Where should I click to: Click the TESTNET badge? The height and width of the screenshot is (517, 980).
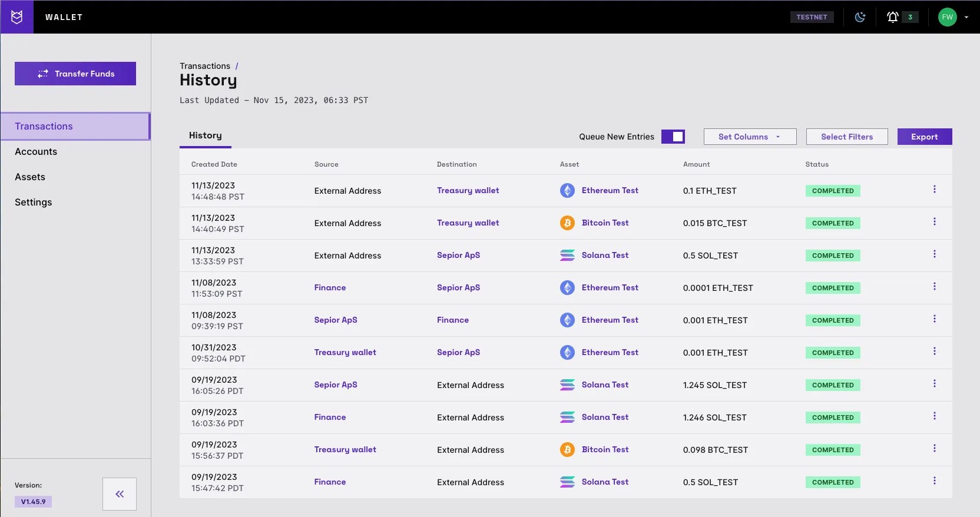tap(812, 17)
